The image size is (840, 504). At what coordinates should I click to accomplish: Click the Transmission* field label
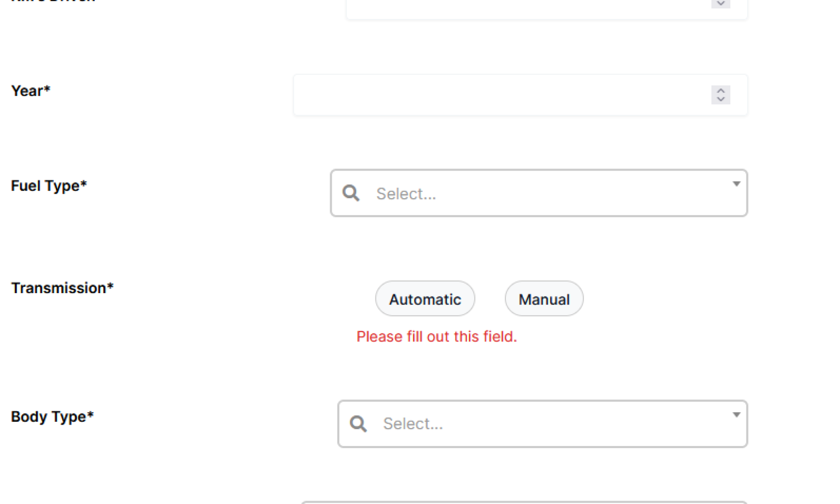62,288
